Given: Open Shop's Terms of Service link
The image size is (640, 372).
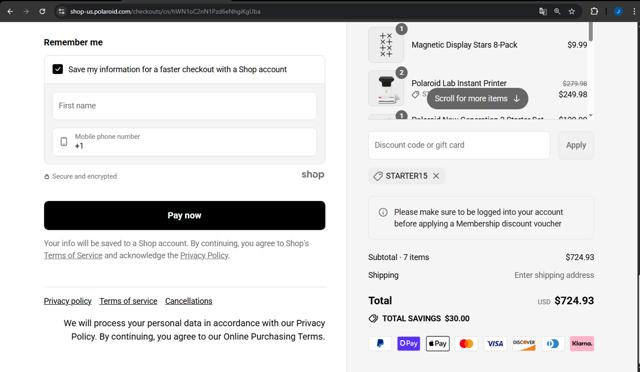Looking at the screenshot, I should click(x=73, y=255).
